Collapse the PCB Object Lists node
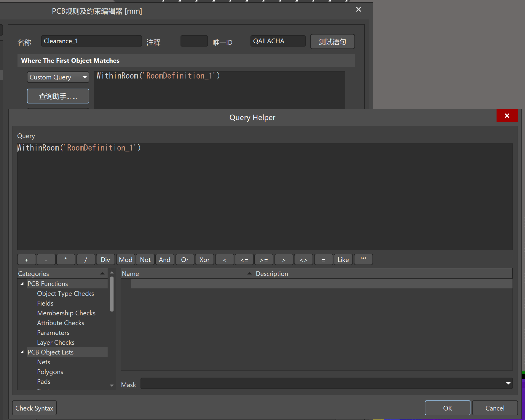The width and height of the screenshot is (525, 420). pyautogui.click(x=22, y=352)
